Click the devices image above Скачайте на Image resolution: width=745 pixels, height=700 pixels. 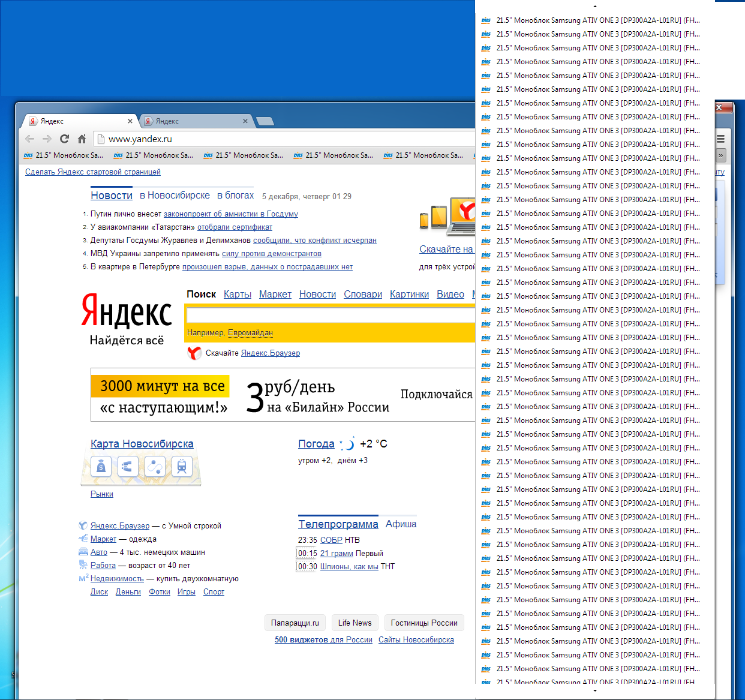[x=447, y=217]
